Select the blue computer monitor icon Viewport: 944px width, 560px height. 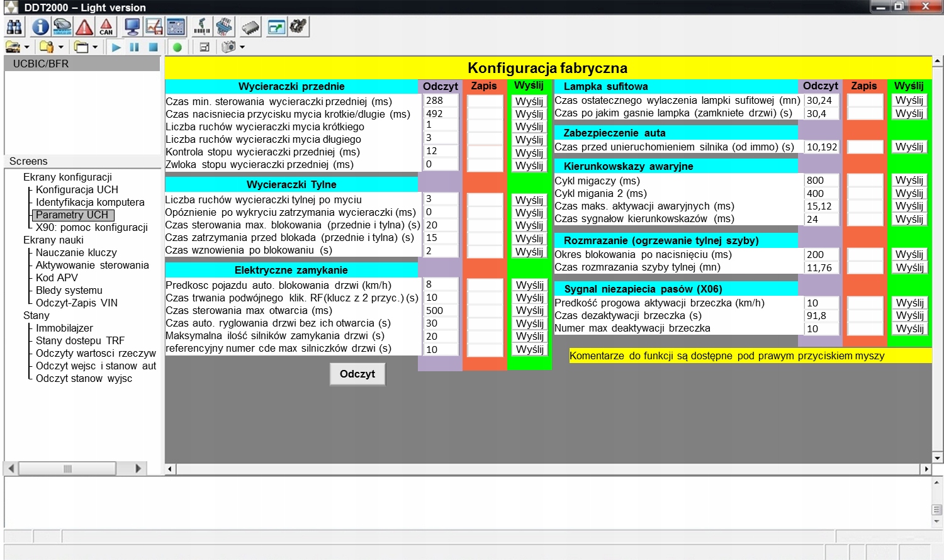coord(132,27)
